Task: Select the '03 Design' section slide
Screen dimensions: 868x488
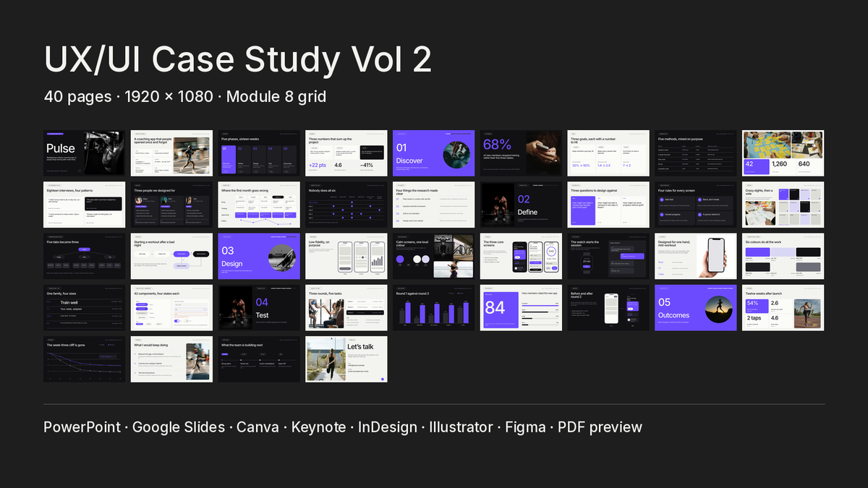Action: tap(259, 256)
